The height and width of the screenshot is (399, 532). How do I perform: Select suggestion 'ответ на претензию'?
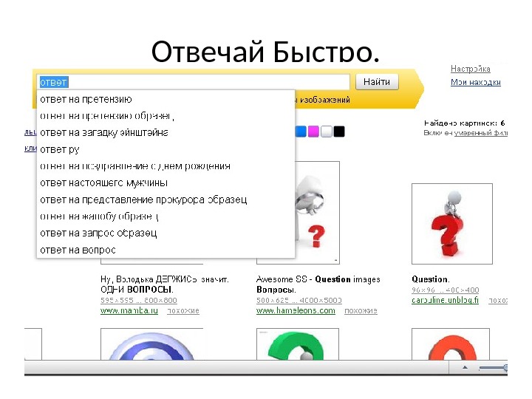[x=166, y=100]
